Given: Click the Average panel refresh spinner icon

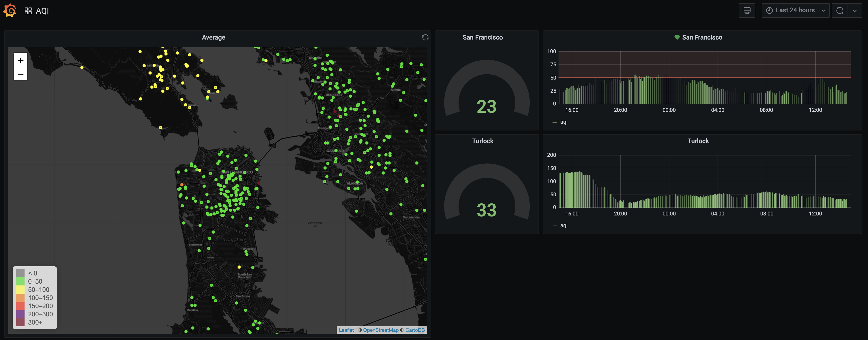Looking at the screenshot, I should [x=425, y=37].
